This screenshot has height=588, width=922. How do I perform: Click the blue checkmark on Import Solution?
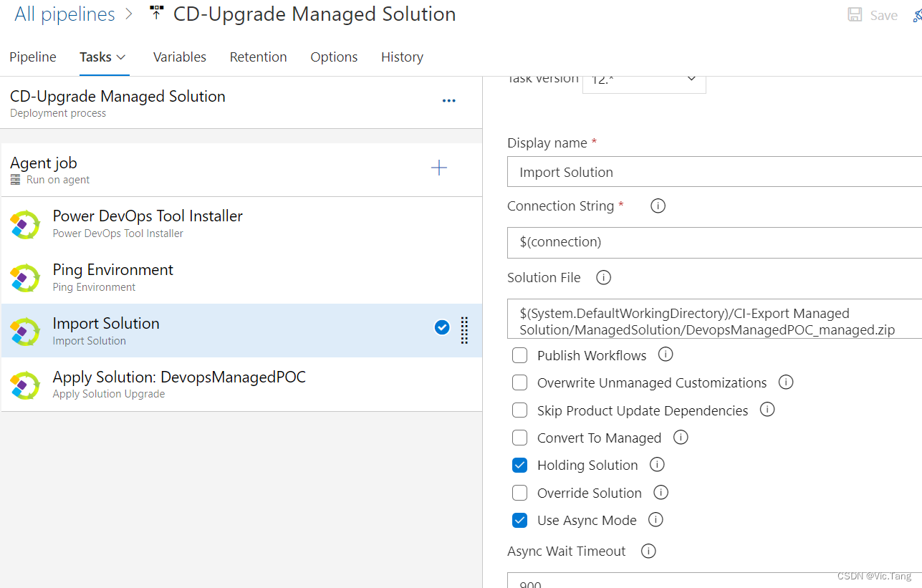coord(441,327)
